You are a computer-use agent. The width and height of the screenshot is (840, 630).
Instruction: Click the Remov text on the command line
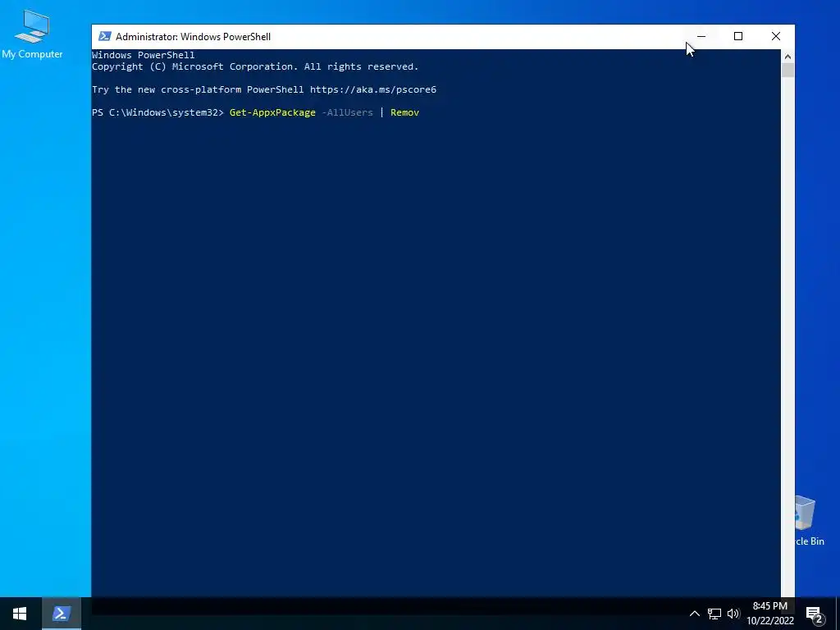(405, 112)
